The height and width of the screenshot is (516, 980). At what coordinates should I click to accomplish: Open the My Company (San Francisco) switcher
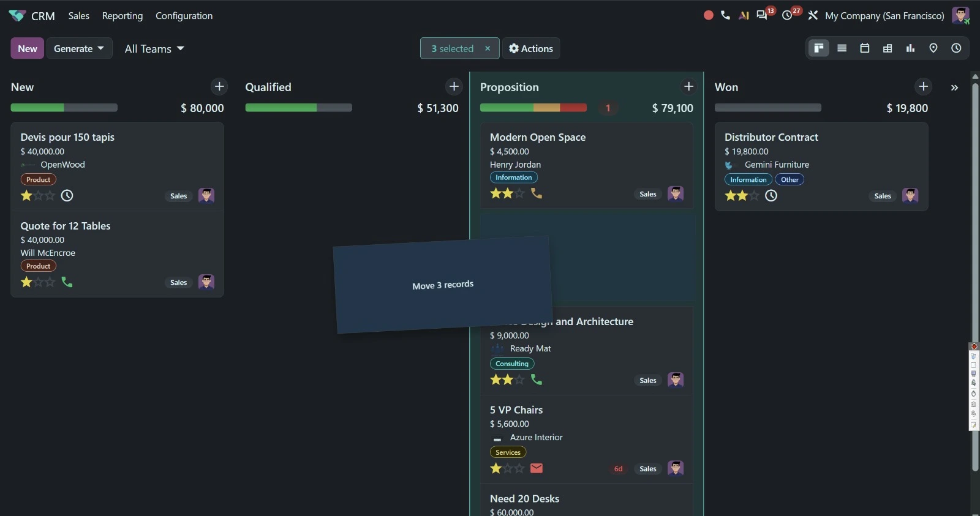point(884,16)
